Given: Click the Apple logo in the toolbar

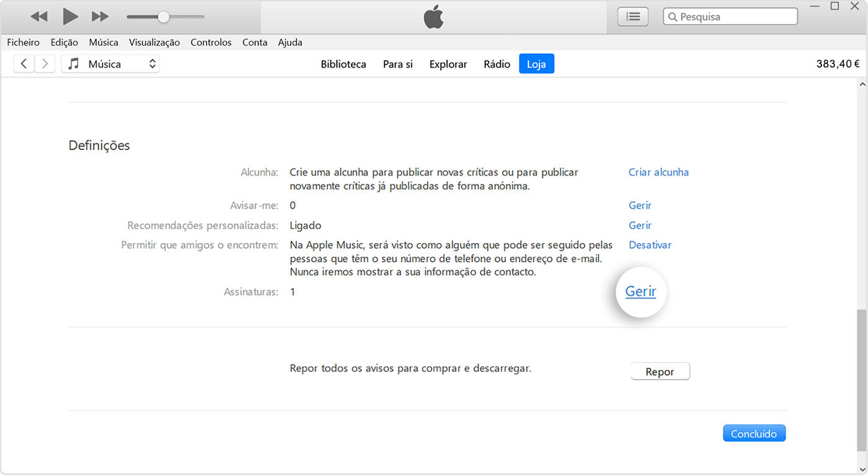Looking at the screenshot, I should (434, 17).
